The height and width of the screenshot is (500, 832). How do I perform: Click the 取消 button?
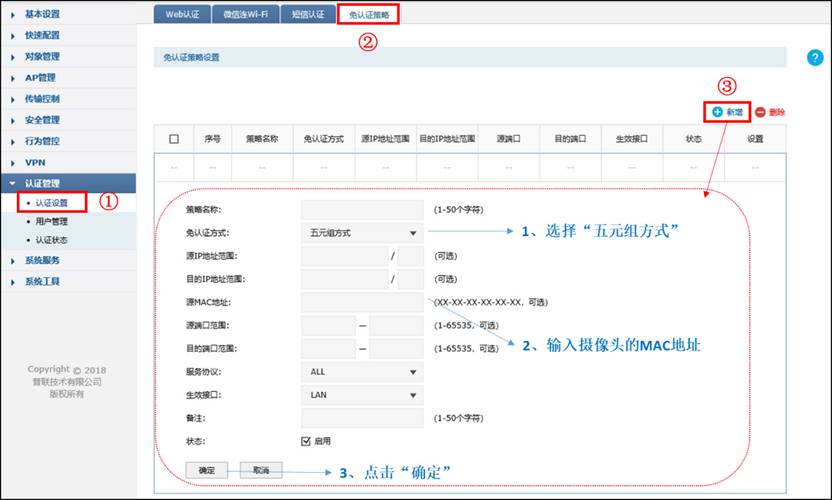[261, 469]
